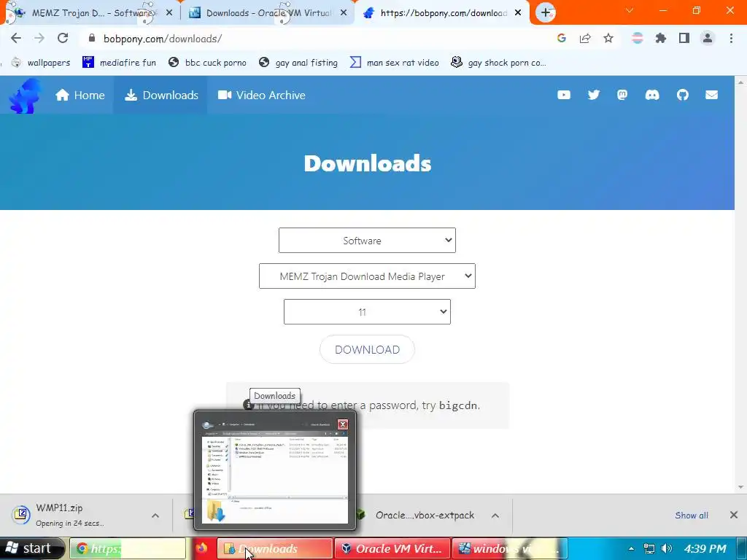Open the Software category dropdown
747x560 pixels.
click(x=367, y=241)
